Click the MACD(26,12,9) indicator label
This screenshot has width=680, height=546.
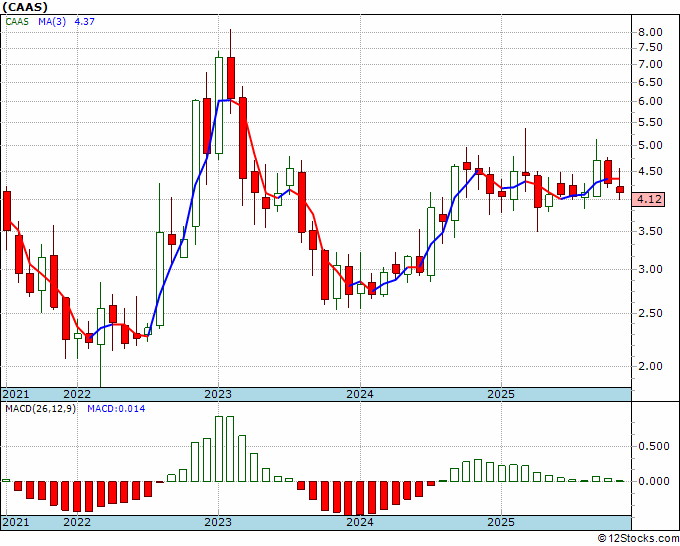pos(40,409)
